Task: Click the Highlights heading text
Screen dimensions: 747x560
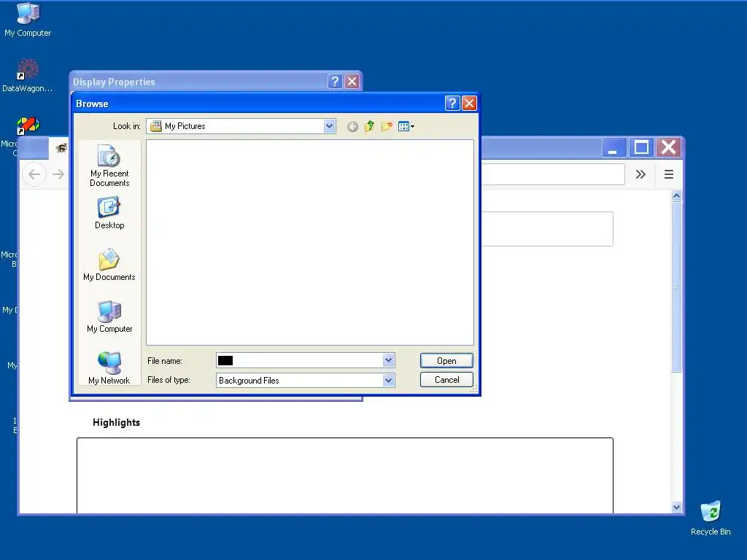Action: coord(116,422)
